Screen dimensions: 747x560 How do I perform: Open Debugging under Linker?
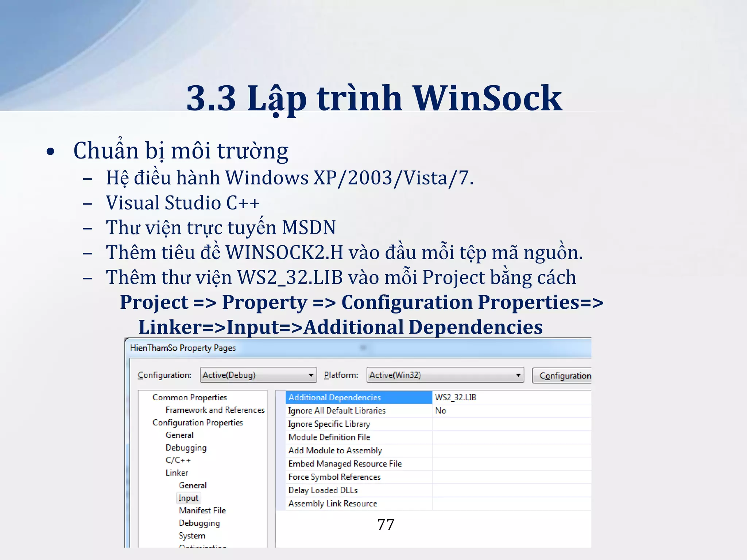tap(199, 523)
